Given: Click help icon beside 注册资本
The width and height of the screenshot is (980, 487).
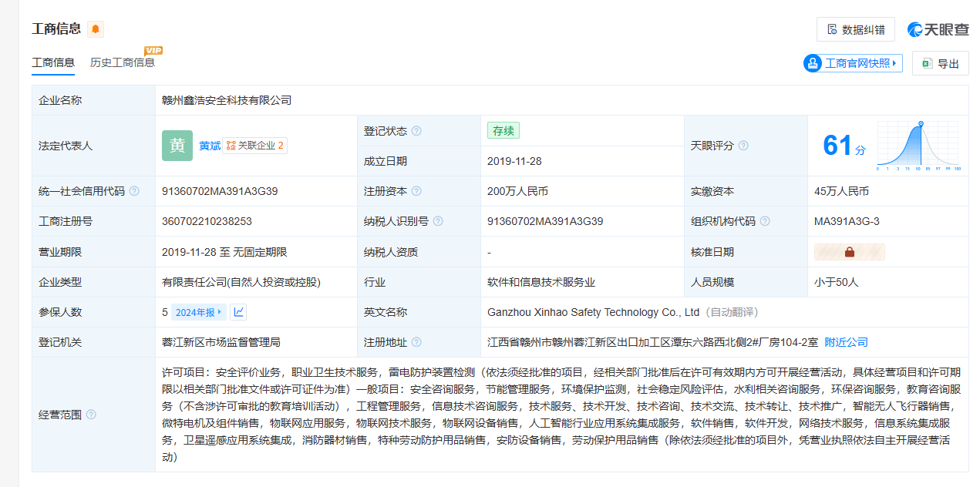Looking at the screenshot, I should pyautogui.click(x=416, y=191).
